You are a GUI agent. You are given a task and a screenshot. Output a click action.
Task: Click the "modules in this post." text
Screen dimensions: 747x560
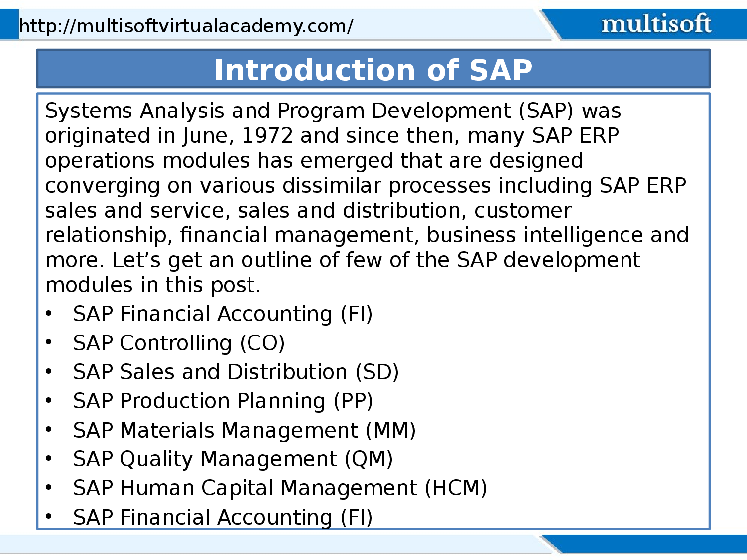click(x=153, y=285)
